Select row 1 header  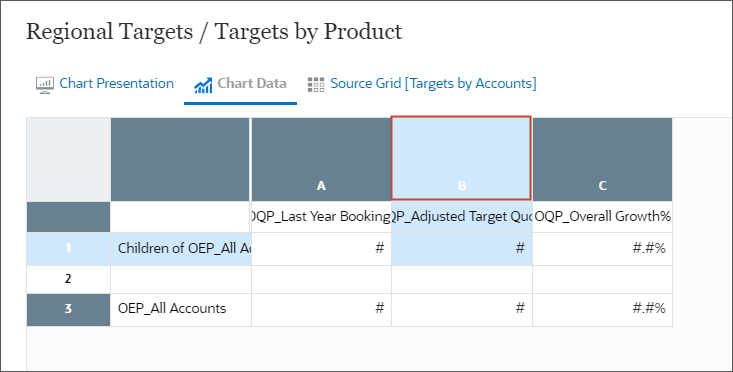coord(68,249)
